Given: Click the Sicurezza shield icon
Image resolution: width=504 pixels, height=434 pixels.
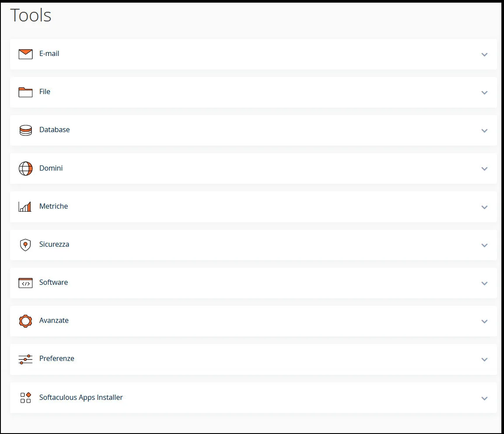Looking at the screenshot, I should (25, 245).
